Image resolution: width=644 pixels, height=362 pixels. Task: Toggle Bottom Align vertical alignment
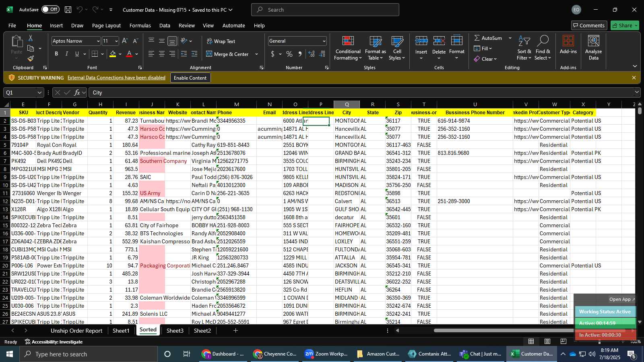tap(172, 41)
